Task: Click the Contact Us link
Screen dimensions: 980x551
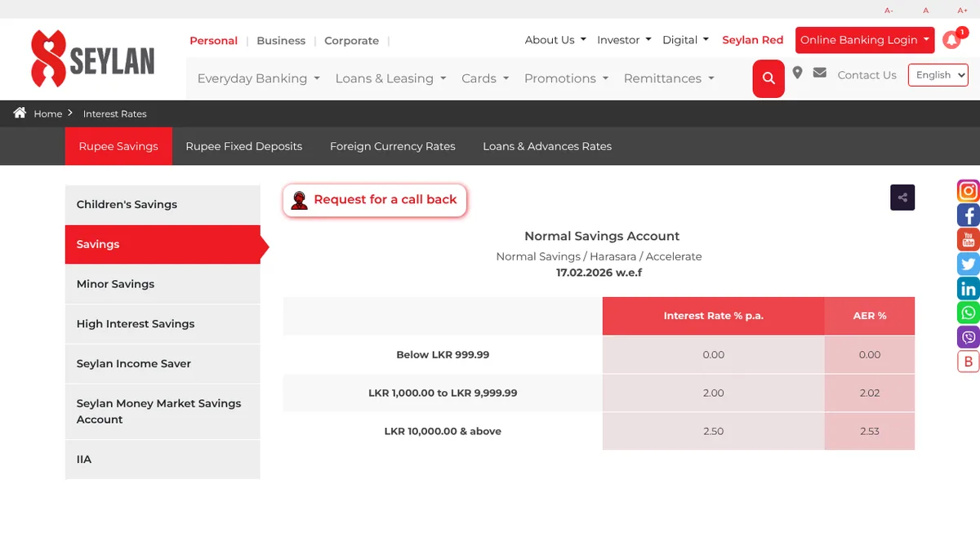Action: [866, 74]
